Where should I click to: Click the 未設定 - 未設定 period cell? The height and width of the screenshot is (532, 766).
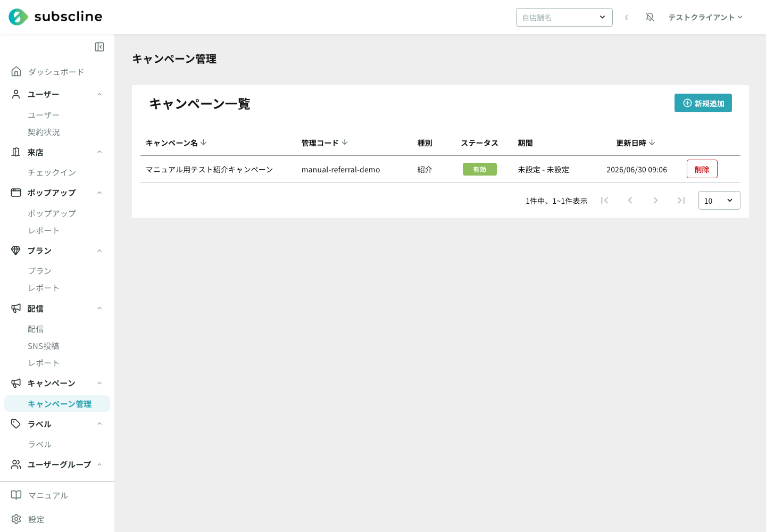544,170
